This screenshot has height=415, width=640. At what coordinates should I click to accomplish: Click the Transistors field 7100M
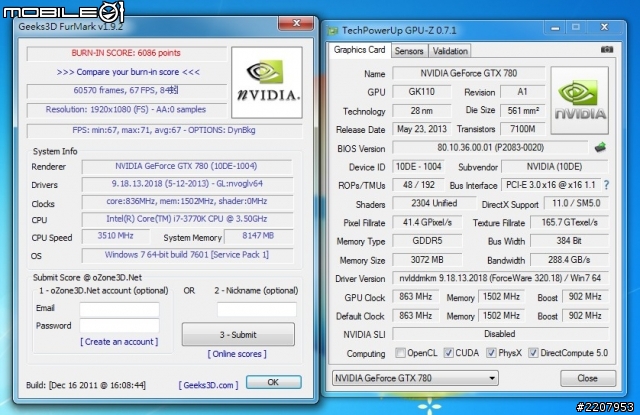click(522, 129)
